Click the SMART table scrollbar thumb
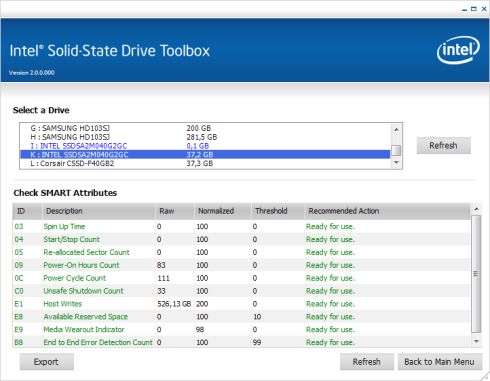This screenshot has height=381, width=490. point(476,274)
